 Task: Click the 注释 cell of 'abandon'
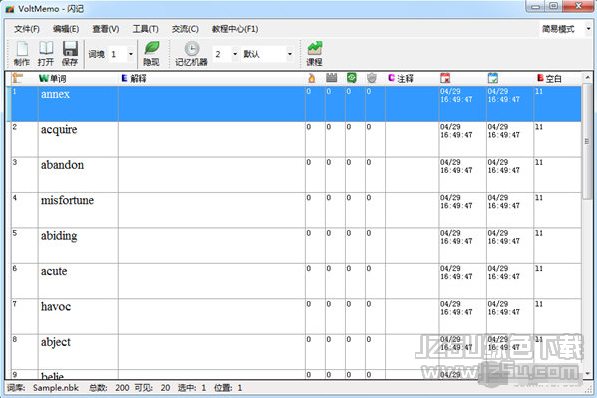(x=412, y=175)
